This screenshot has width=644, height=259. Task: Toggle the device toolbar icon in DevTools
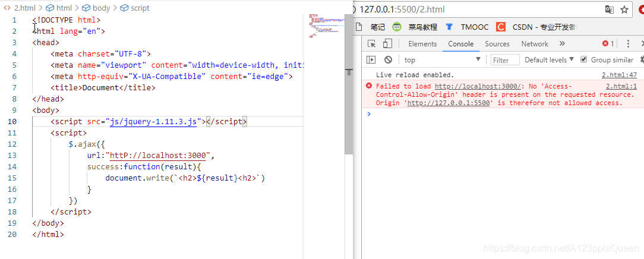(387, 44)
